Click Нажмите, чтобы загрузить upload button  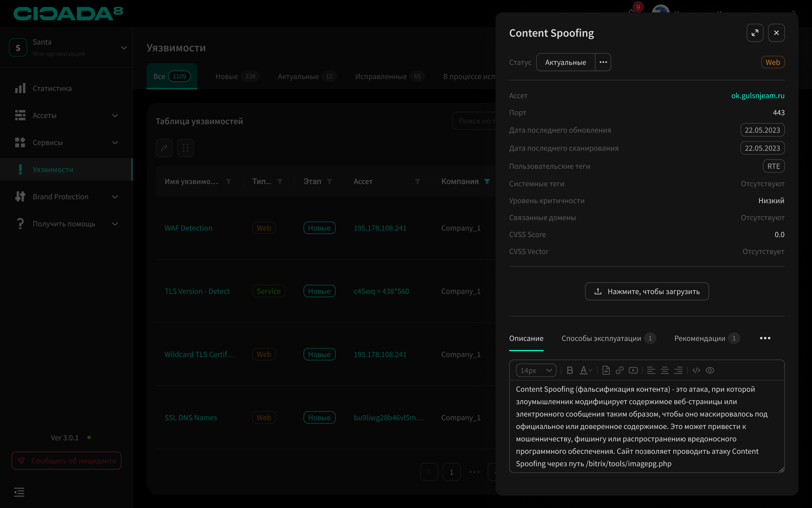[x=647, y=291]
